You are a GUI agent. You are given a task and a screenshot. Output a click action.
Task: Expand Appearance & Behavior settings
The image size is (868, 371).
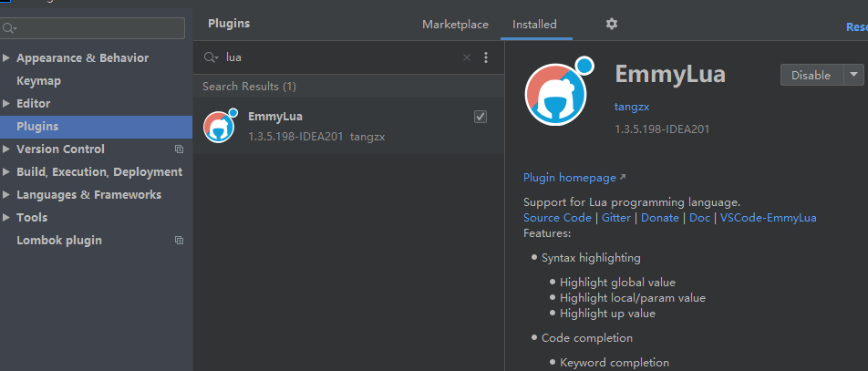(7, 58)
